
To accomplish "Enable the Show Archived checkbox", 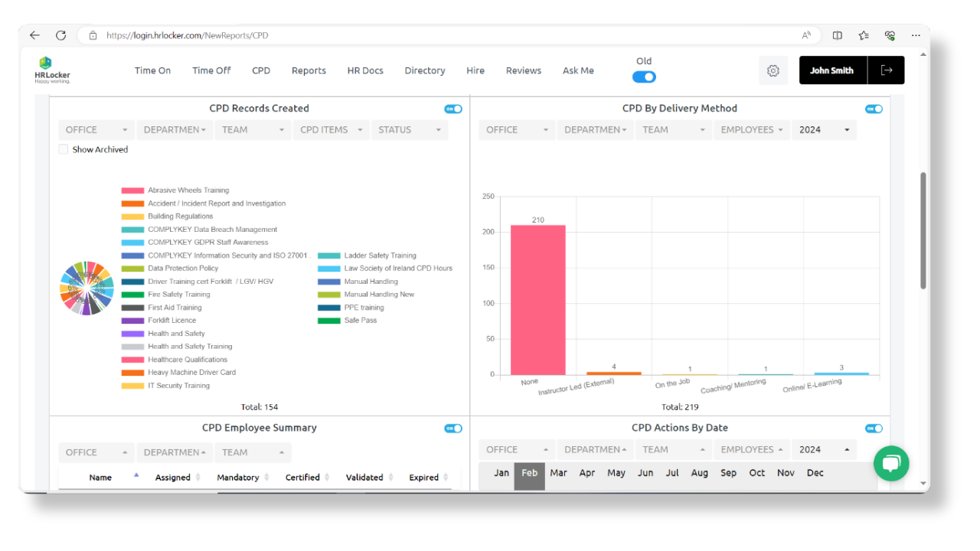I will pyautogui.click(x=64, y=149).
